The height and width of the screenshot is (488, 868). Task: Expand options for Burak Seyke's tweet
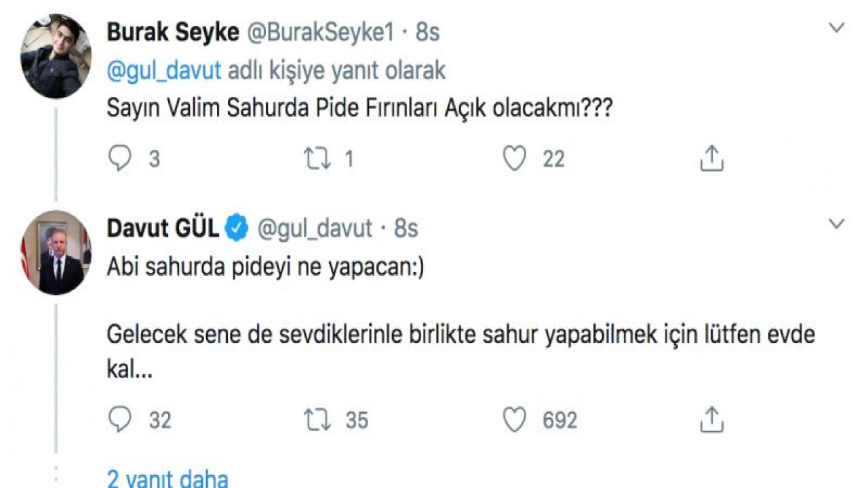[x=836, y=26]
